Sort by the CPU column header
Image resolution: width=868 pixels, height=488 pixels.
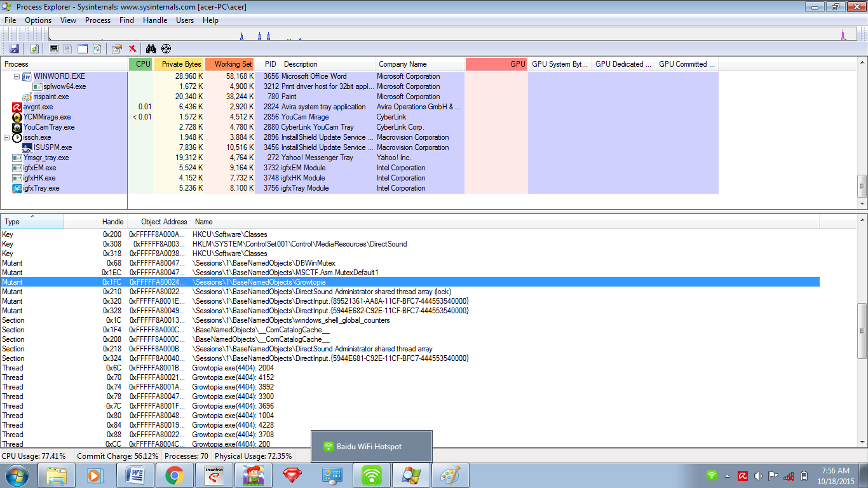tap(140, 64)
